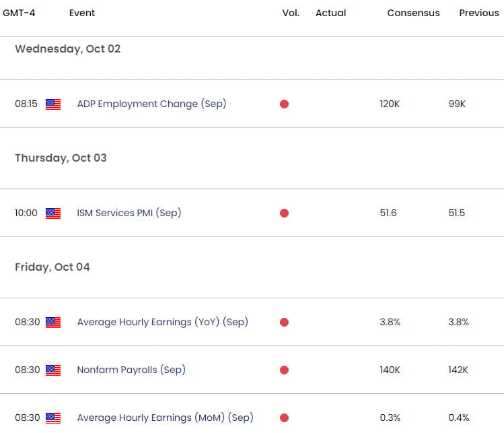Open Average Hourly Earnings (MoM) (Sep) event
This screenshot has width=504, height=433.
166,418
